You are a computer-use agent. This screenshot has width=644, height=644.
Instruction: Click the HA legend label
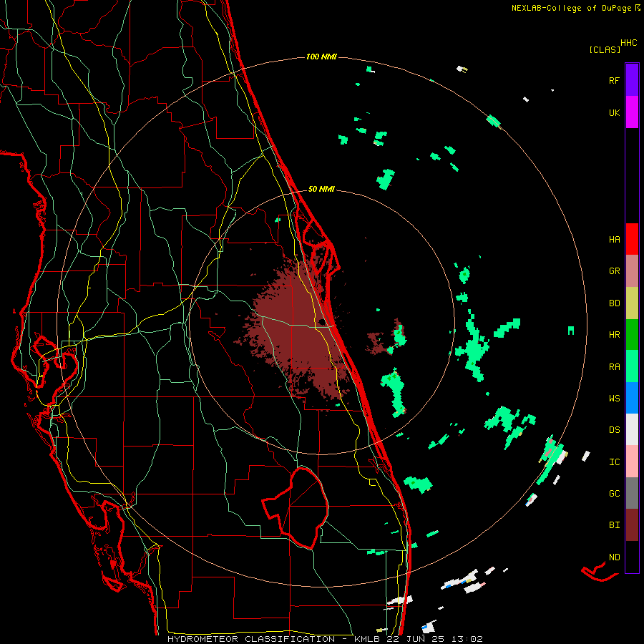[x=614, y=239]
